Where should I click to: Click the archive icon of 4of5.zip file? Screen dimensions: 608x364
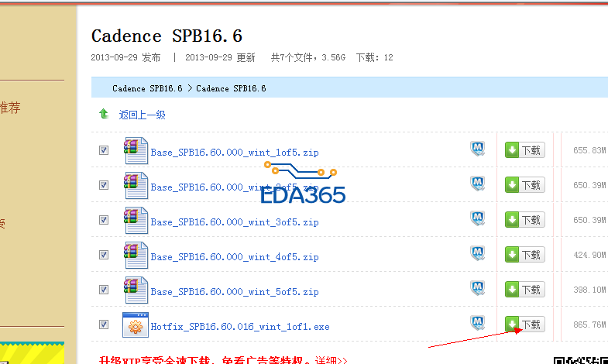136,255
